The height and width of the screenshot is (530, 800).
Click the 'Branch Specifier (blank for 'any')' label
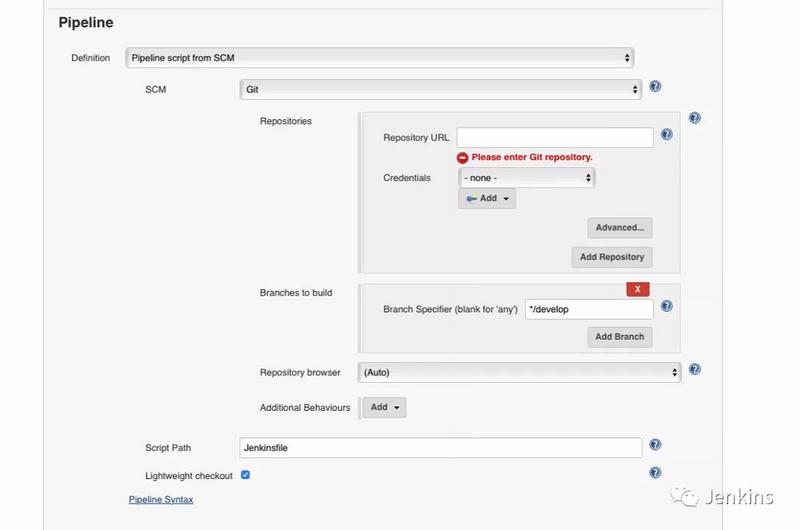point(451,310)
